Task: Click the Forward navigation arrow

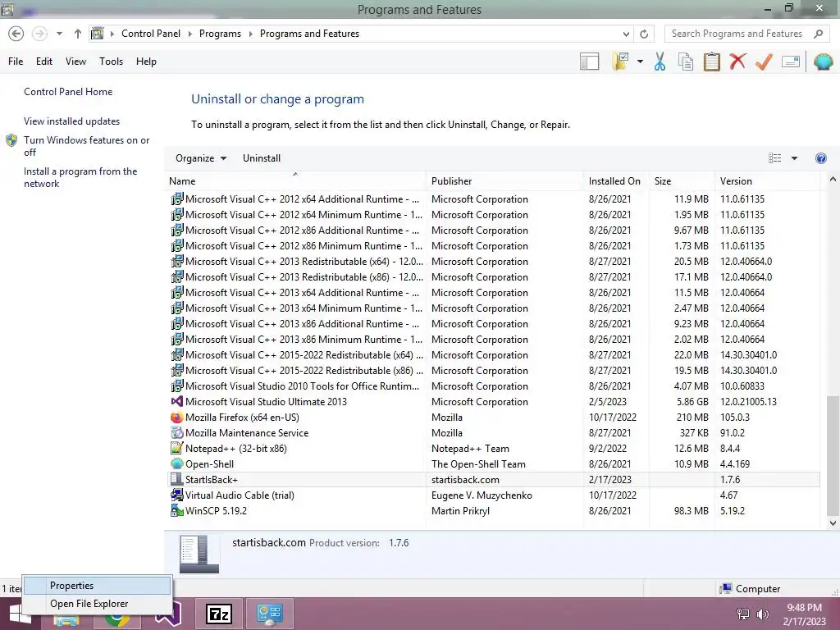Action: point(39,34)
